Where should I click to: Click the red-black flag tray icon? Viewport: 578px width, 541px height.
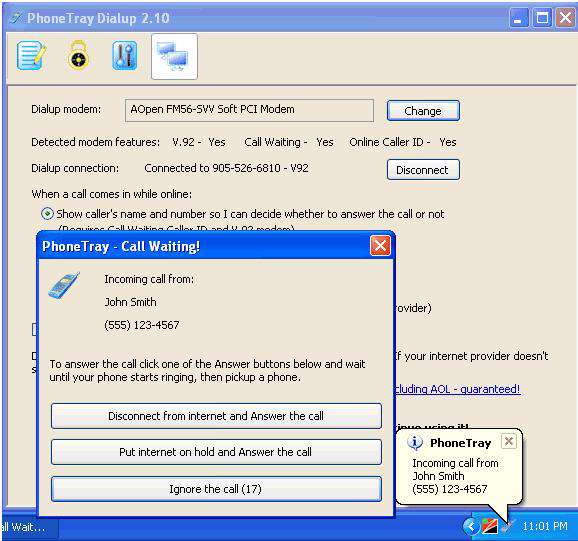490,526
